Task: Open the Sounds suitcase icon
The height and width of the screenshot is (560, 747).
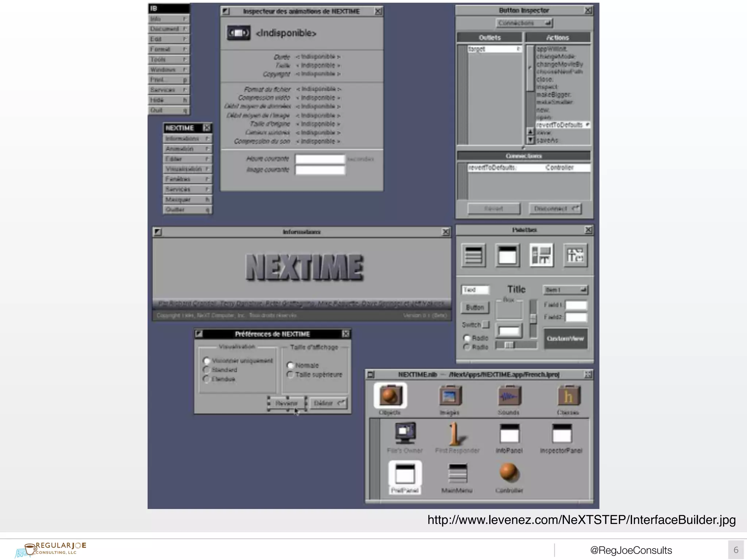Action: pyautogui.click(x=509, y=396)
